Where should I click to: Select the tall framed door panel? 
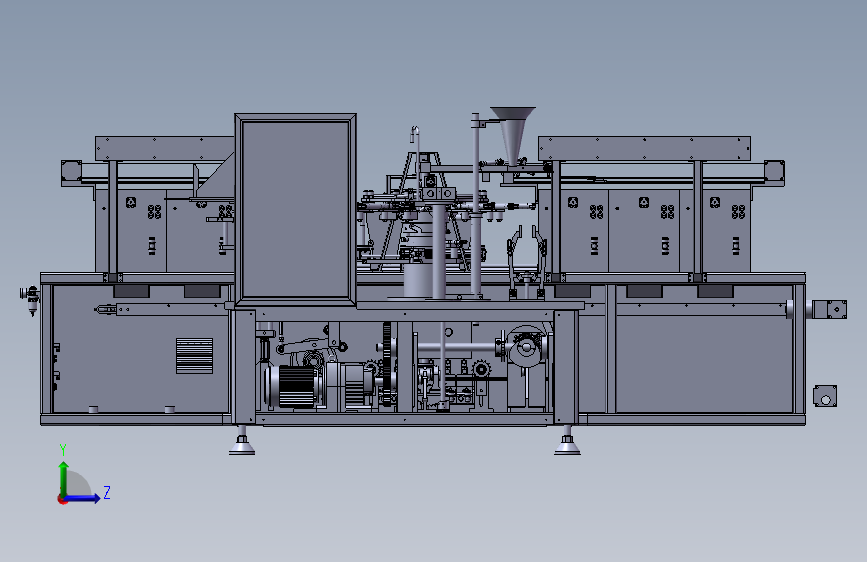click(x=296, y=210)
